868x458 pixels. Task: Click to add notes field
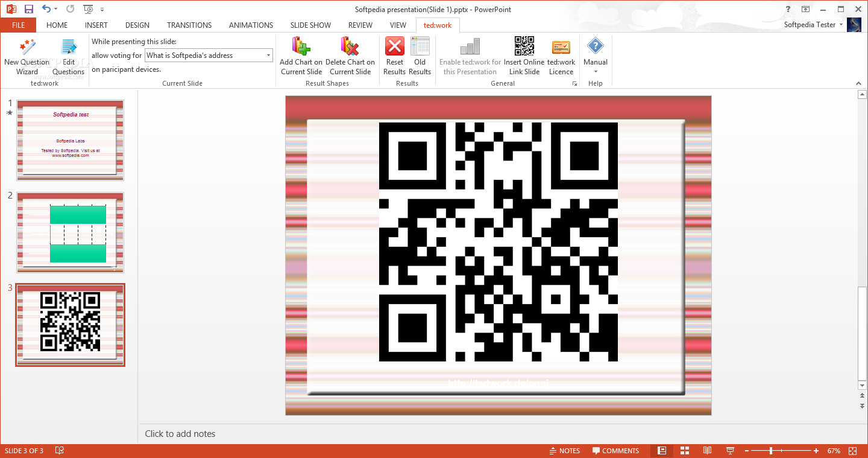(498, 433)
